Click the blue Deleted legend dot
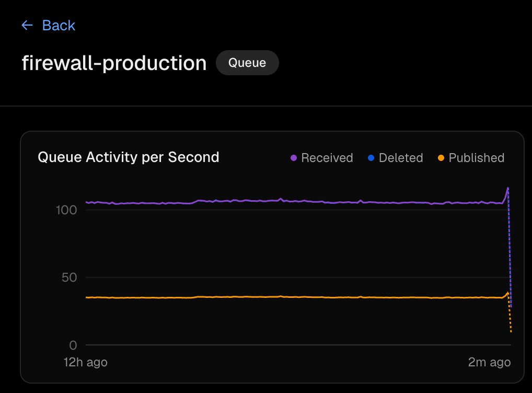This screenshot has height=393, width=532. point(371,158)
